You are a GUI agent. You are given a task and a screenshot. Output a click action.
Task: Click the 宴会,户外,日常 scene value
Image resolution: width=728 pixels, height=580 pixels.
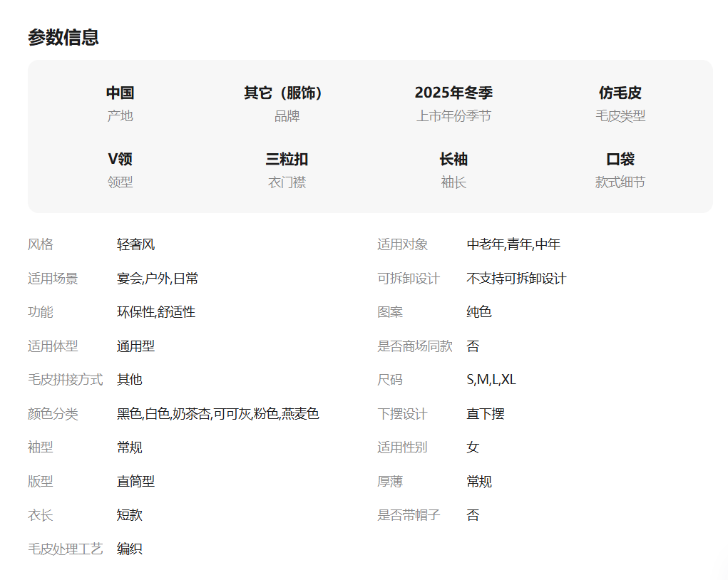[157, 279]
